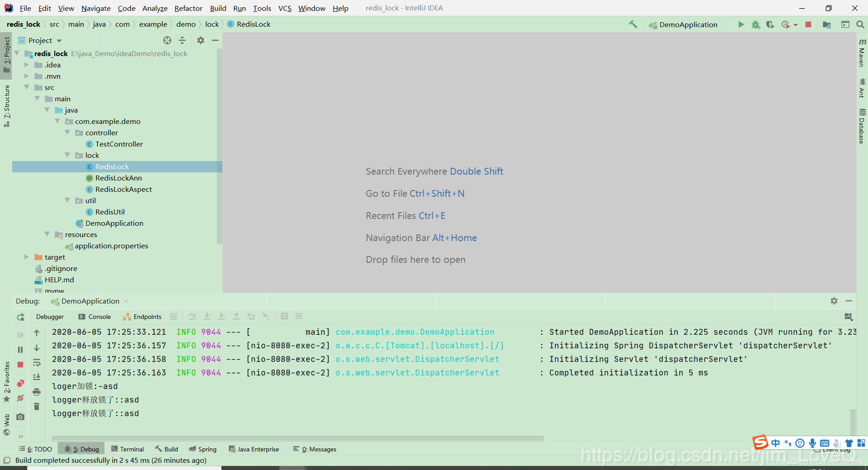The height and width of the screenshot is (470, 868).
Task: Open the Spring tool window
Action: coord(203,449)
